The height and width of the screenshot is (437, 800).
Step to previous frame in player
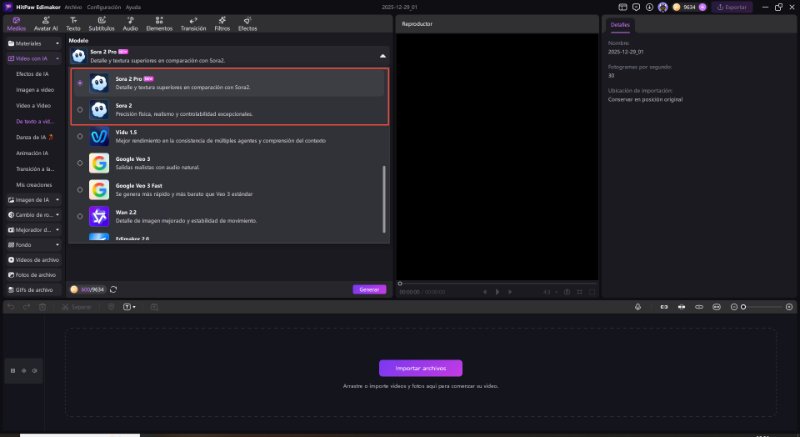click(x=485, y=292)
